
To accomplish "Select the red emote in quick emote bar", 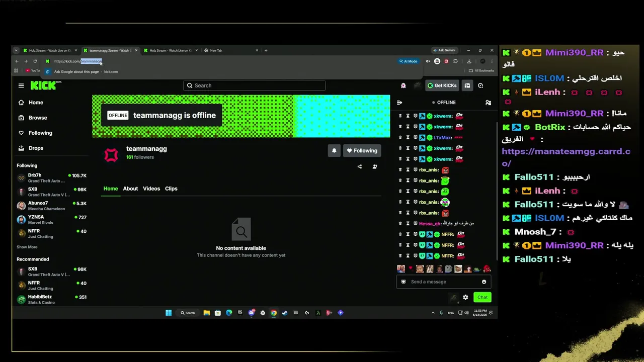I will coord(487,269).
